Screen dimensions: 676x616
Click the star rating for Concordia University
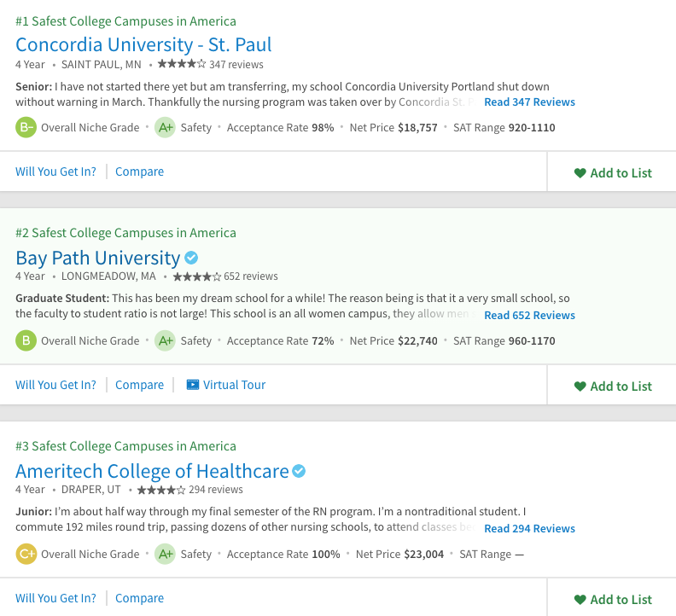pos(181,64)
